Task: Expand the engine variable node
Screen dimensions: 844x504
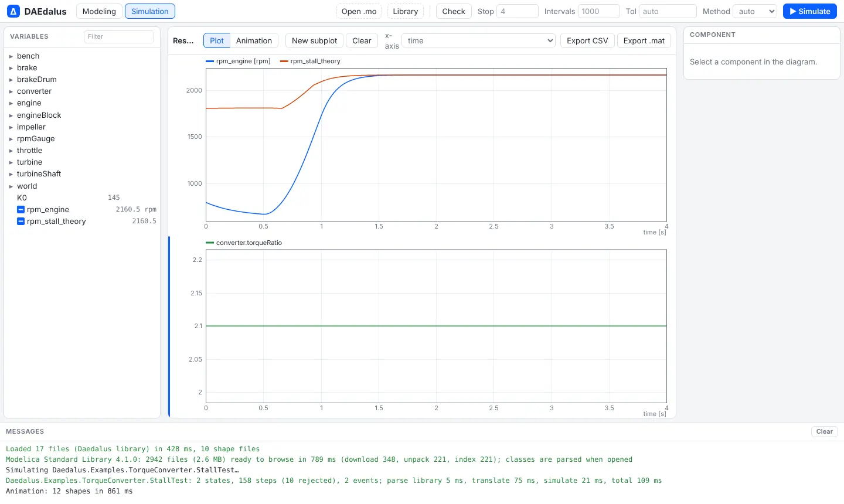Action: pos(11,103)
